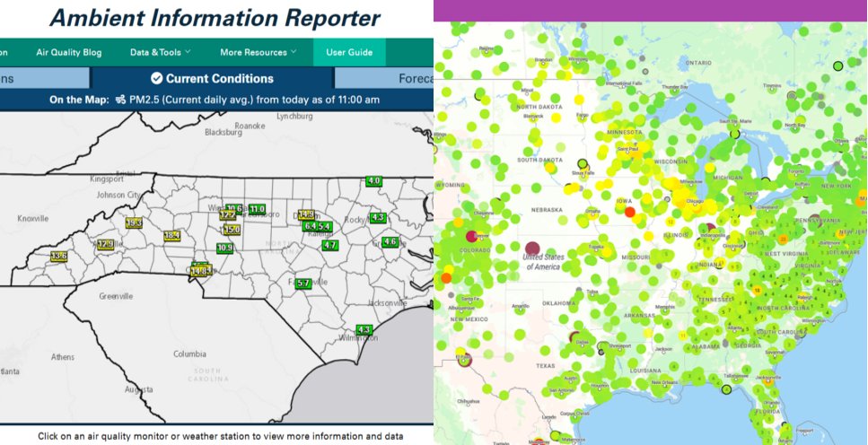The image size is (868, 445).
Task: Click the 12.2 marker near Winston-Salem
Action: 227,215
